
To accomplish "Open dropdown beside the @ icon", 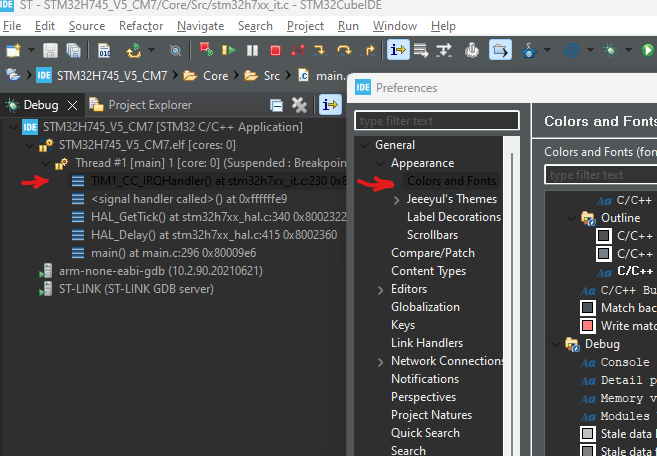I will 590,50.
